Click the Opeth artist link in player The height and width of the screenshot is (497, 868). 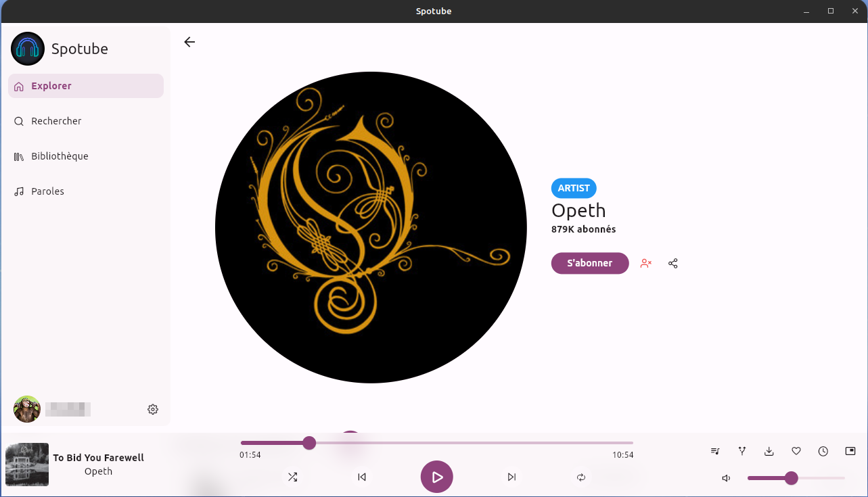(98, 471)
